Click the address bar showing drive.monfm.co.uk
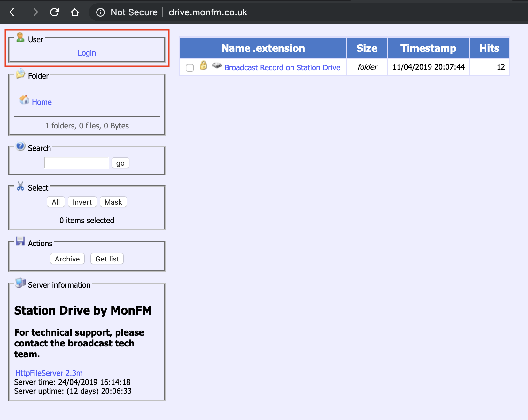This screenshot has height=420, width=528. (x=208, y=12)
